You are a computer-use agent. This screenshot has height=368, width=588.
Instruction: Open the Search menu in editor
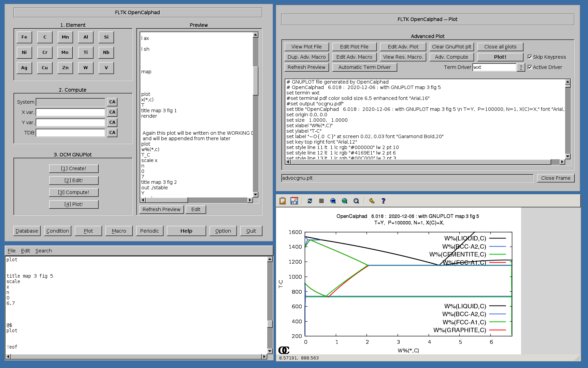pyautogui.click(x=44, y=251)
